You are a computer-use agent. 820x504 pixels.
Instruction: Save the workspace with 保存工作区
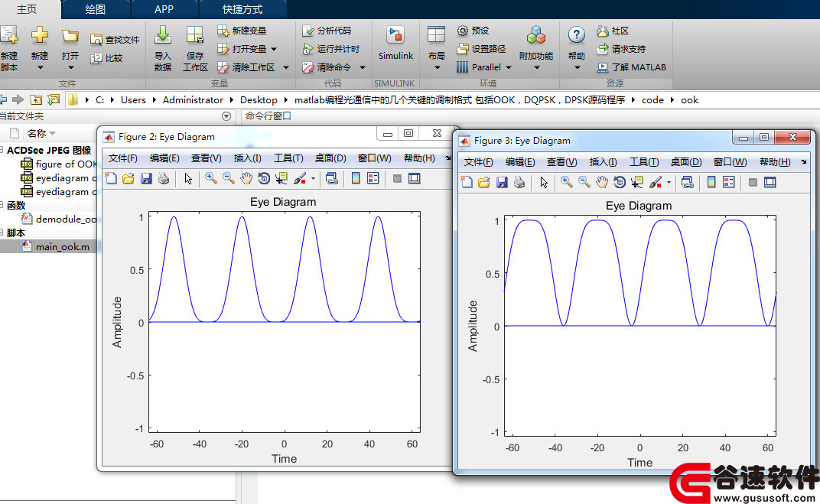[195, 48]
